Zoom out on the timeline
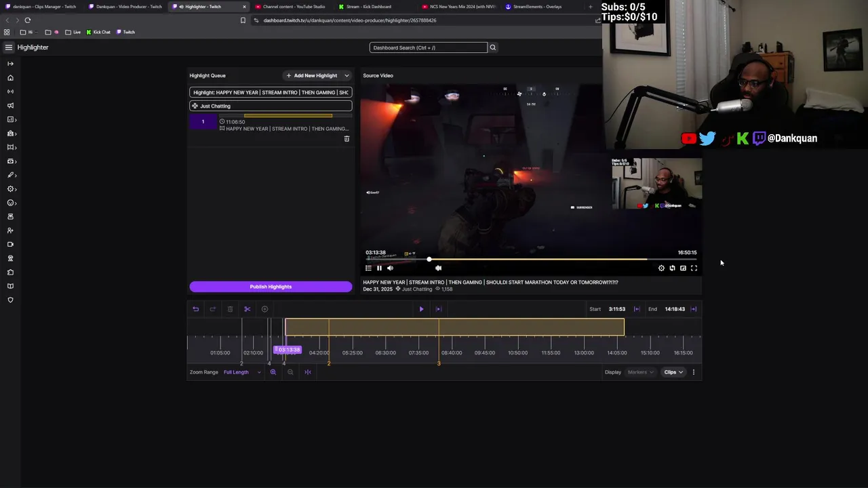The width and height of the screenshot is (868, 488). [x=290, y=372]
